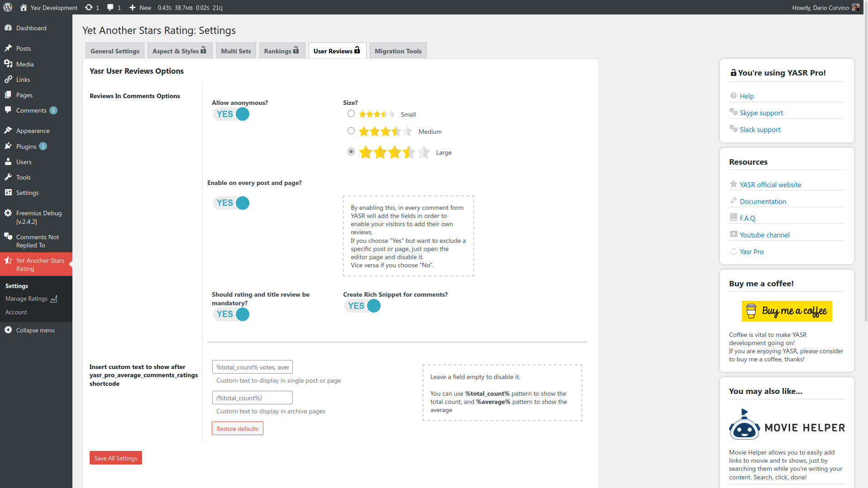868x488 pixels.
Task: Switch to the Aspect & Styles tab
Action: (179, 51)
